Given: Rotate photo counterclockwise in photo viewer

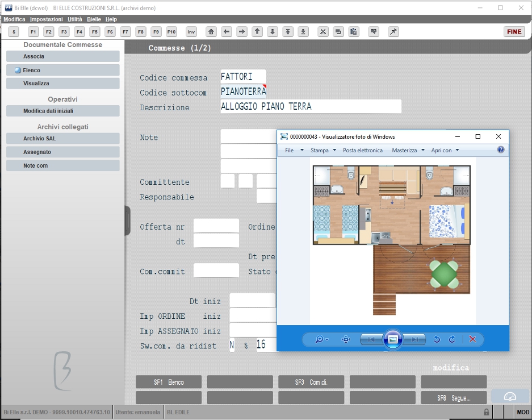Looking at the screenshot, I should (437, 339).
